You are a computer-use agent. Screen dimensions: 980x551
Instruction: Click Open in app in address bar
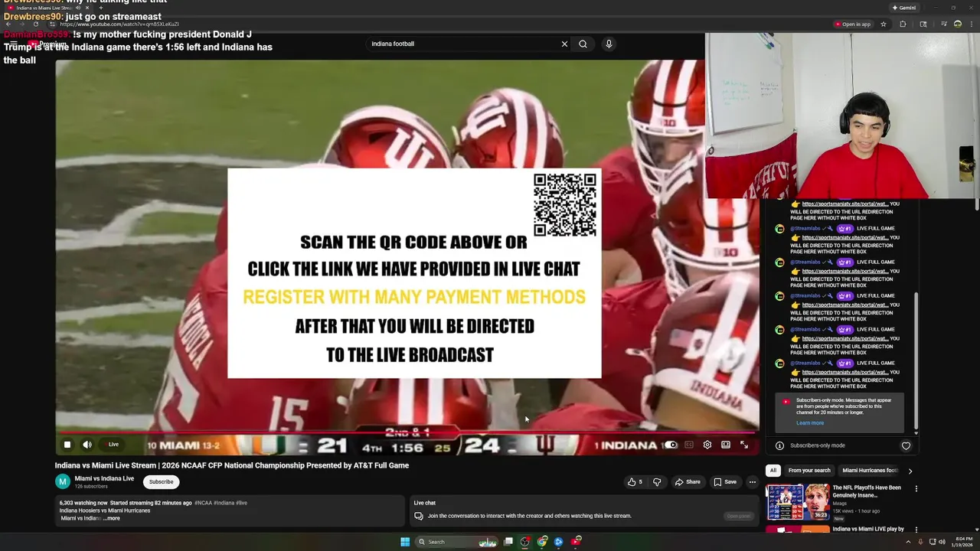853,24
